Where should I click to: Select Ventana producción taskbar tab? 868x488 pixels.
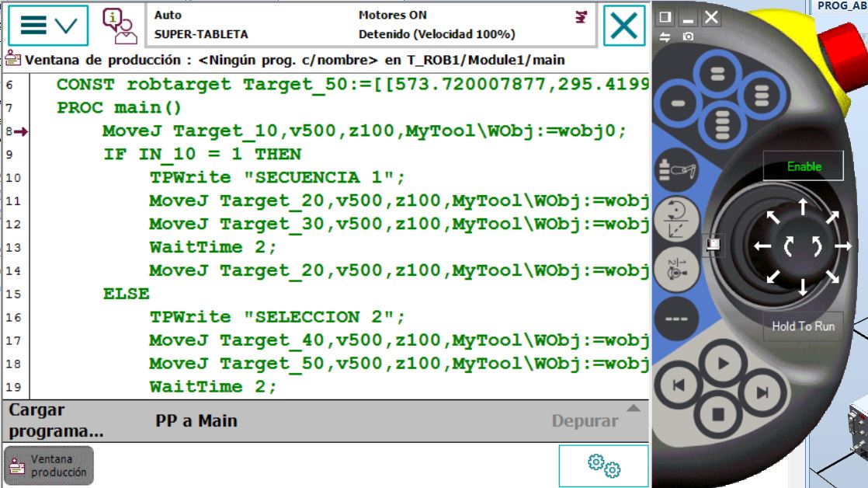click(x=49, y=465)
